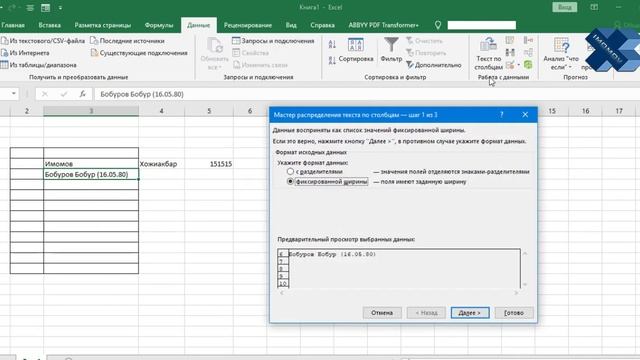The height and width of the screenshot is (360, 640).
Task: Open Data Validation dropdown arrow
Action: [518, 64]
